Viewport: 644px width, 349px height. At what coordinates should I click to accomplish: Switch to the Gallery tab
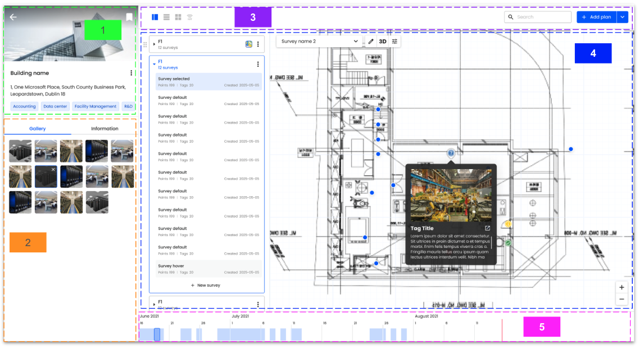(38, 129)
